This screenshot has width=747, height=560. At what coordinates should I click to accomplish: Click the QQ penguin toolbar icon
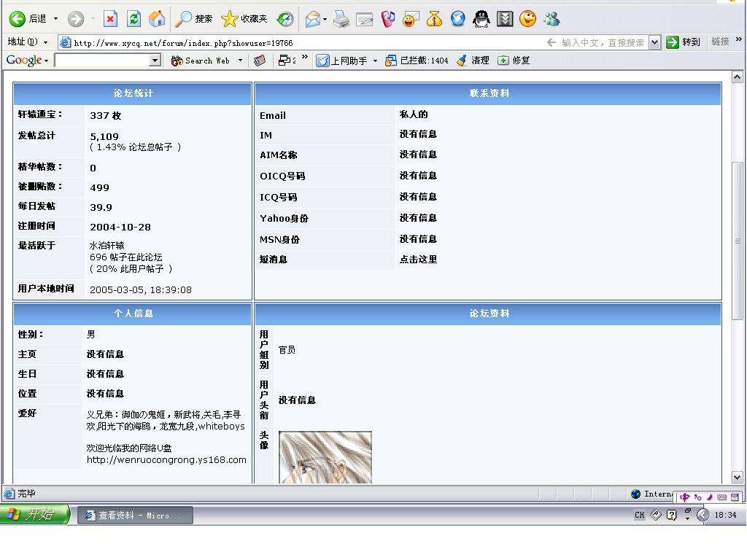tap(481, 19)
